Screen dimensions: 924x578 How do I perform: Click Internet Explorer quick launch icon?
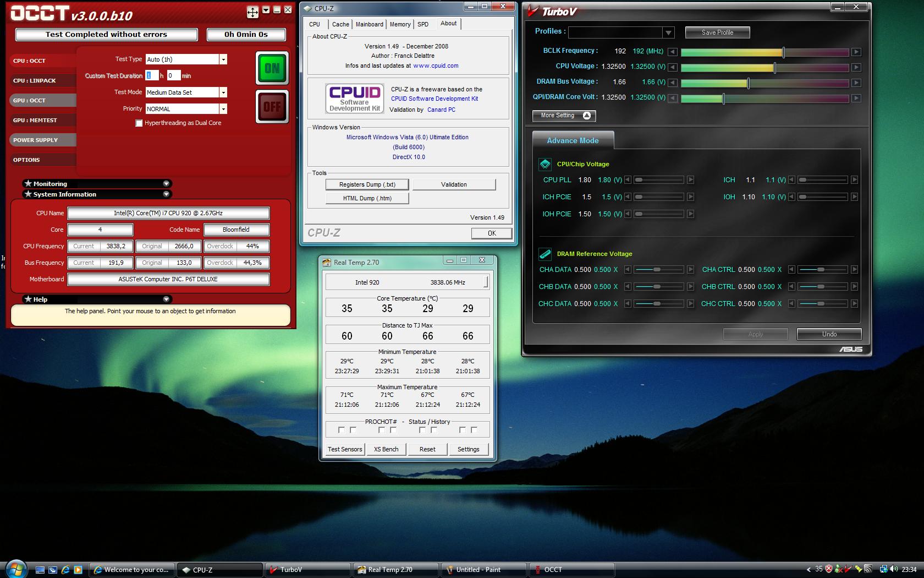tap(65, 570)
